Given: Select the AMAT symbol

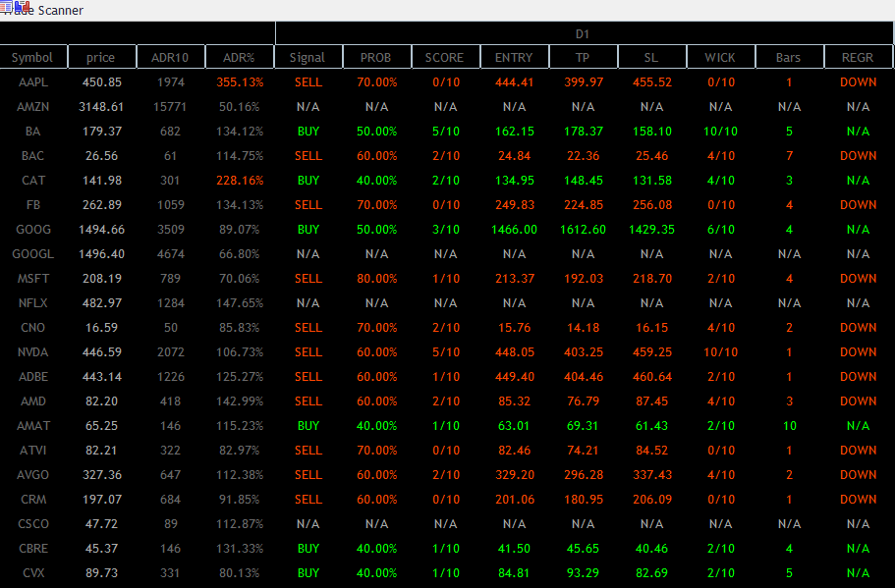Looking at the screenshot, I should (33, 425).
